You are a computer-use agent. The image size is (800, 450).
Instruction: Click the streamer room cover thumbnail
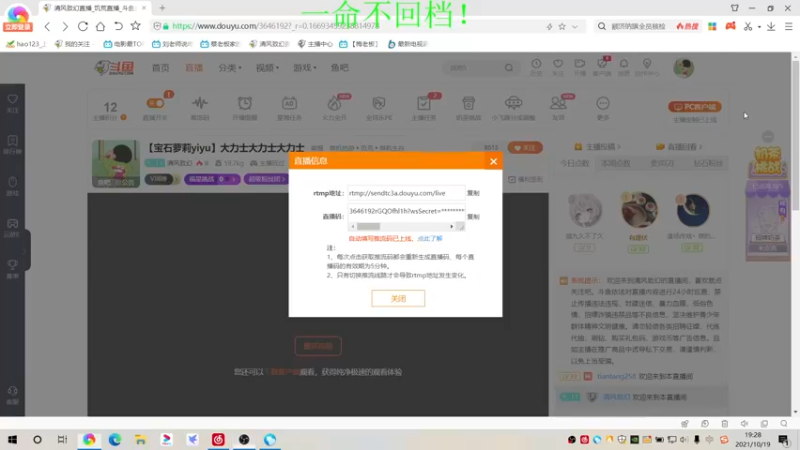[x=116, y=164]
